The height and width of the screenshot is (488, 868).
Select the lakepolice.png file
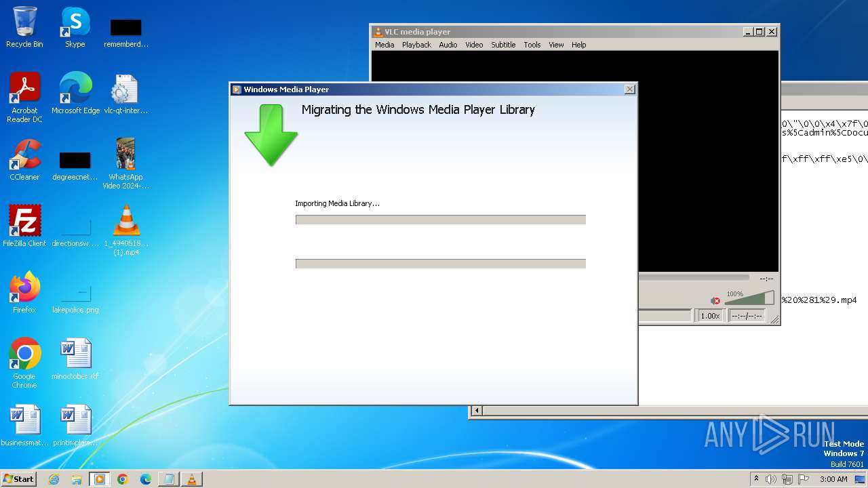[x=75, y=298]
